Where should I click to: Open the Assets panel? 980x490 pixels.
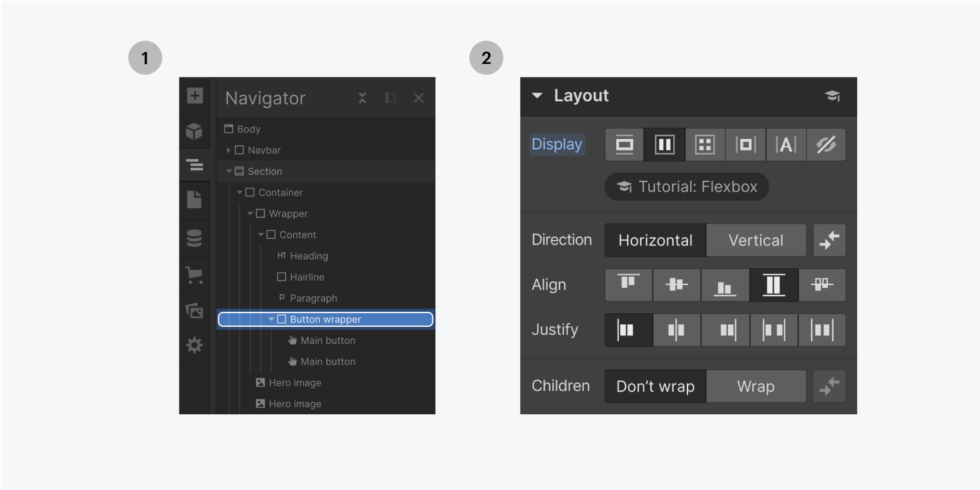(194, 311)
